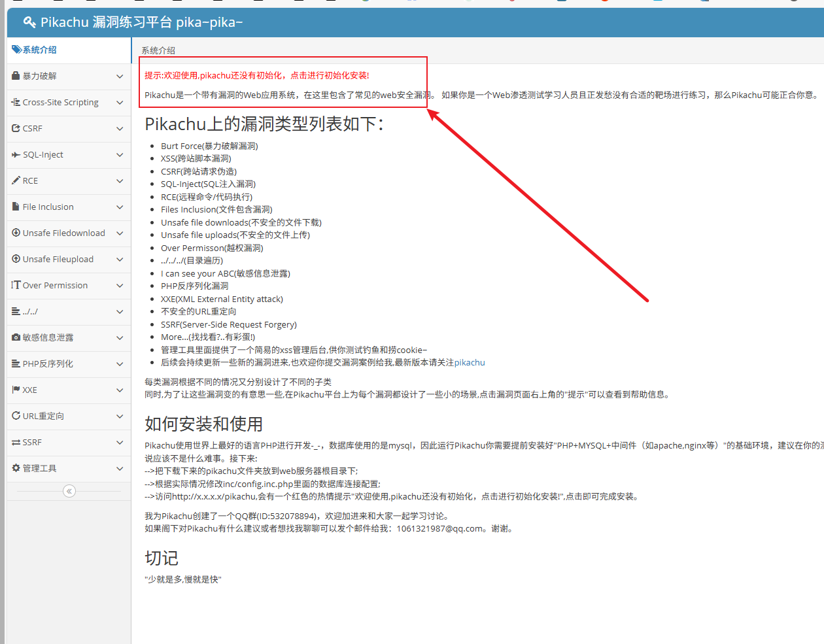Expand the Unsafe Fileupload submenu arrow
Viewport: 824px width, 644px height.
(x=120, y=260)
